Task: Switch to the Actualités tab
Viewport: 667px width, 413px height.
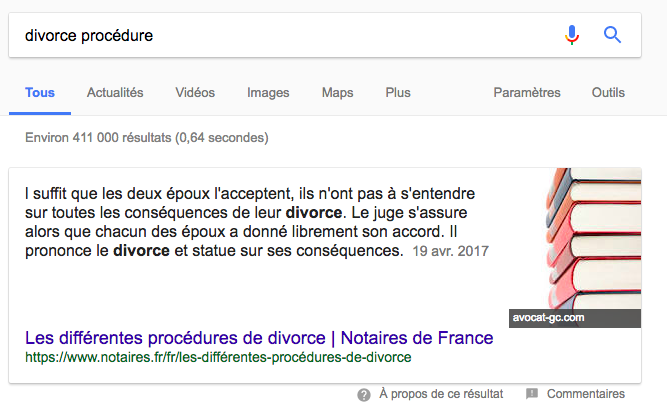Action: pos(115,93)
